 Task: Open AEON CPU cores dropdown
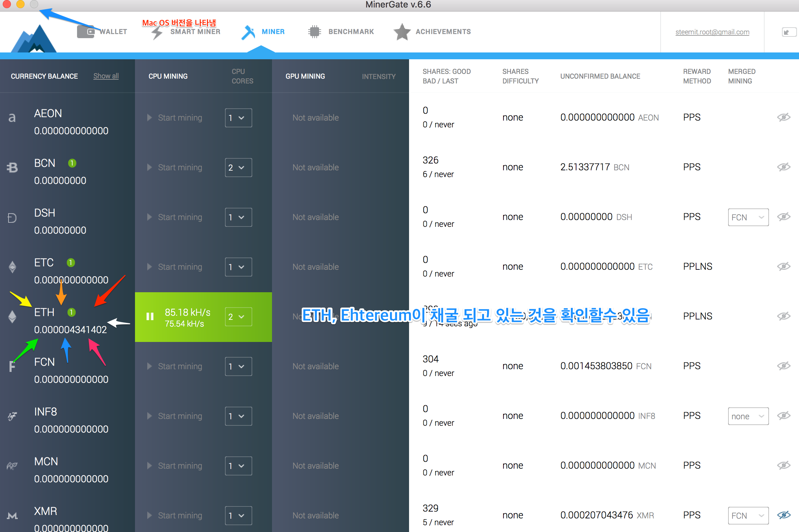(238, 118)
